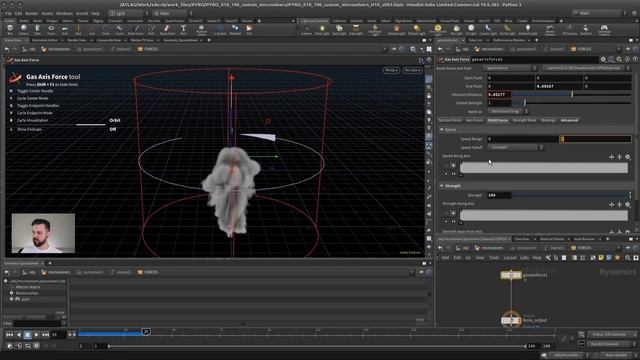Click microsolvers in viewport path bar
The image size is (640, 360).
click(x=59, y=49)
